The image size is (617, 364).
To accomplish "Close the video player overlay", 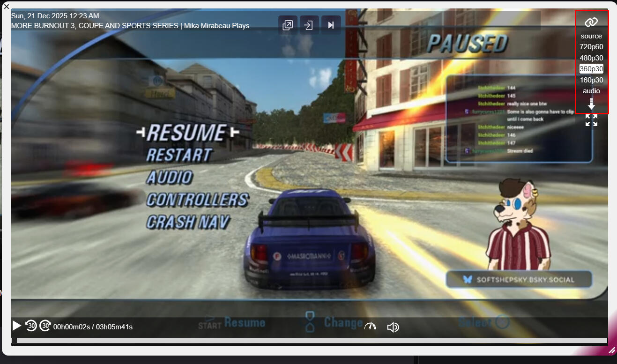I will (7, 6).
